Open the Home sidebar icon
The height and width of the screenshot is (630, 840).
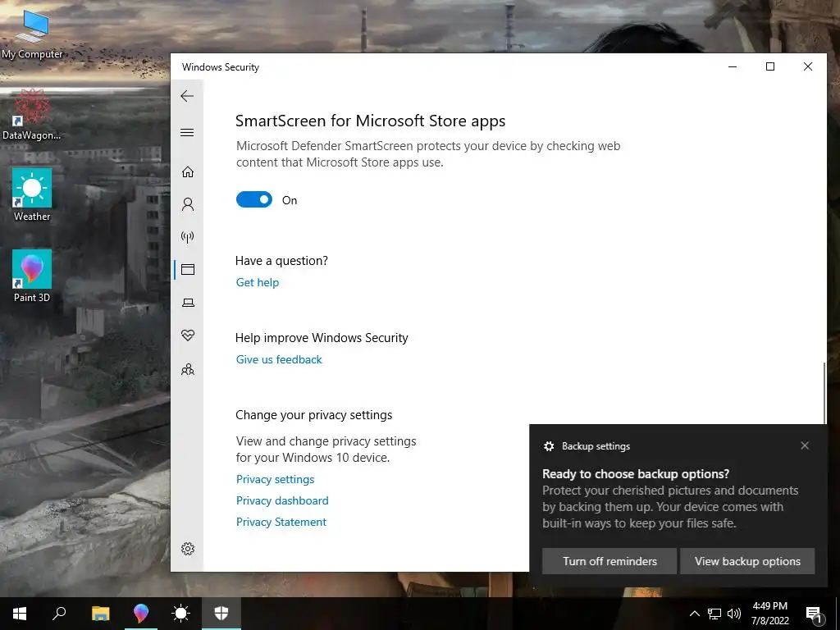[188, 171]
